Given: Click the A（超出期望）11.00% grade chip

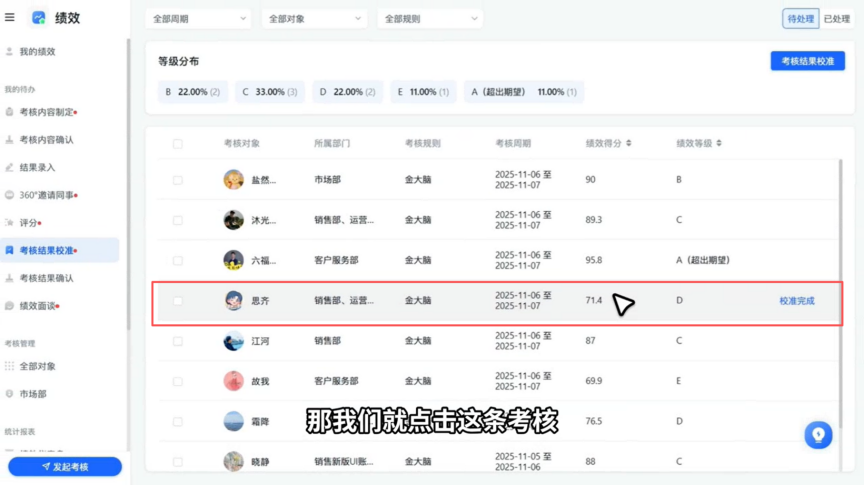Looking at the screenshot, I should point(524,92).
